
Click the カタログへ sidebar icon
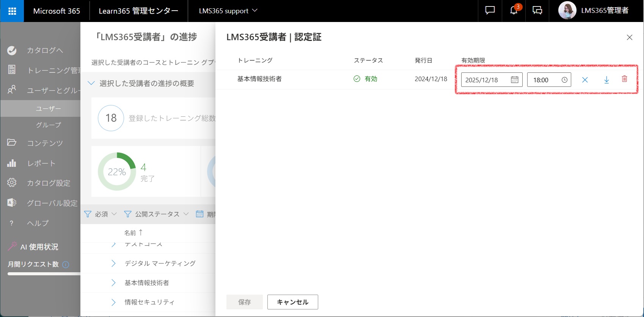tap(12, 50)
